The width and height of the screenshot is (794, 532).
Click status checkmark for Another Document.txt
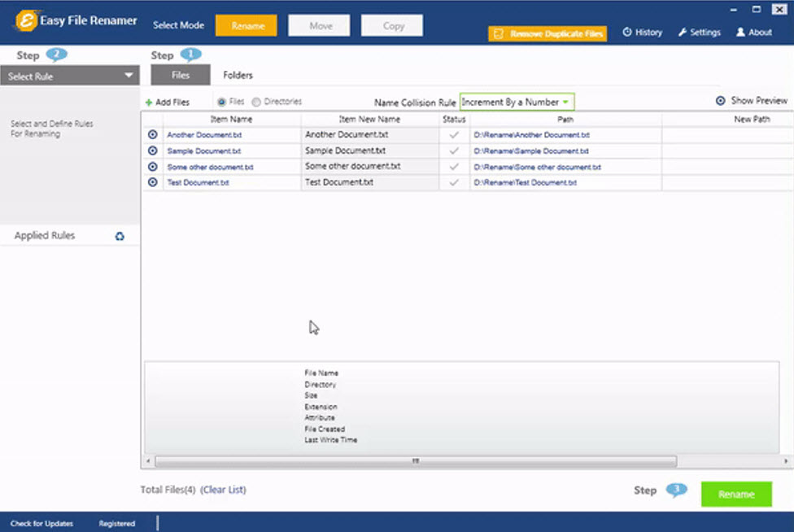[x=454, y=135]
